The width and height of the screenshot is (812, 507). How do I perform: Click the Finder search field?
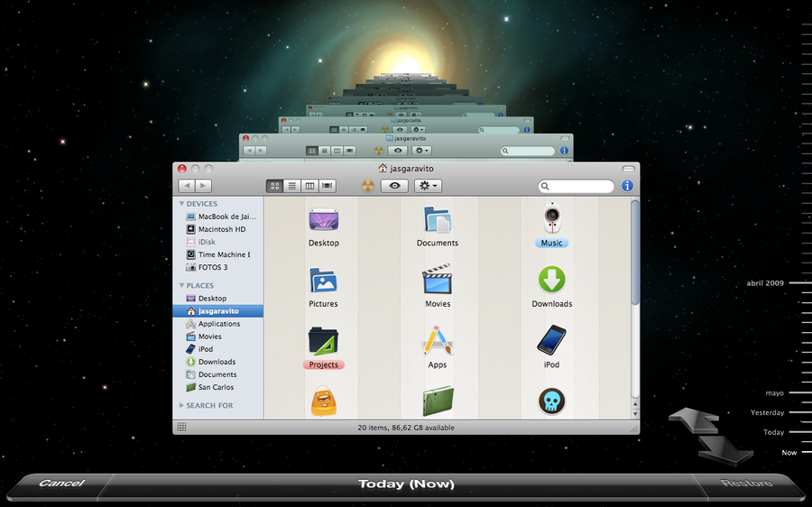coord(576,186)
